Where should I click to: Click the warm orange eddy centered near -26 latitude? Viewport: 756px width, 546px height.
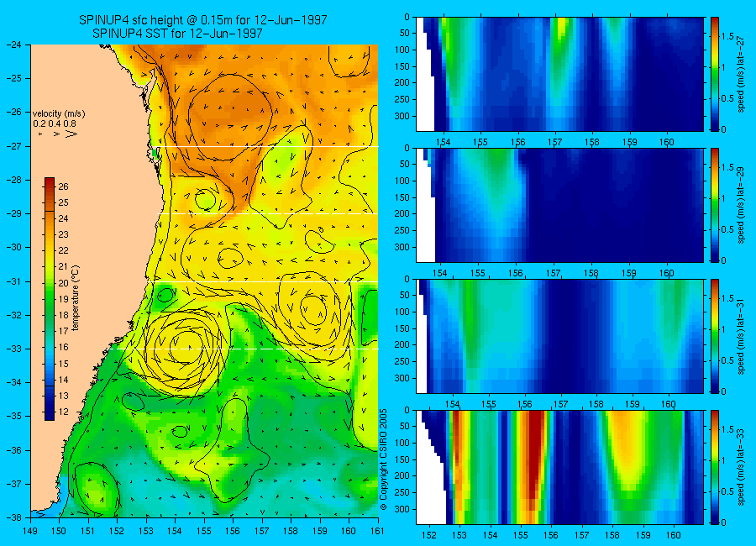pos(230,118)
